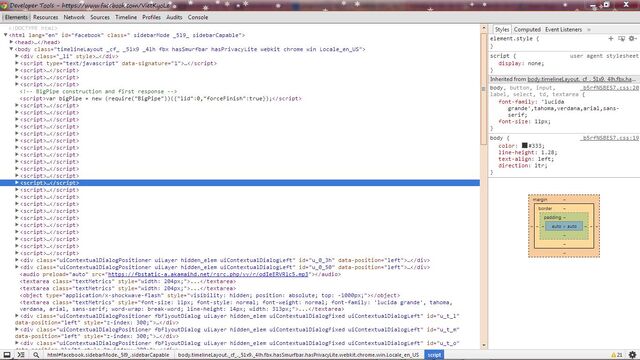This screenshot has width=640, height=360.
Task: Open the Styles pane gear menu
Action: click(x=632, y=38)
